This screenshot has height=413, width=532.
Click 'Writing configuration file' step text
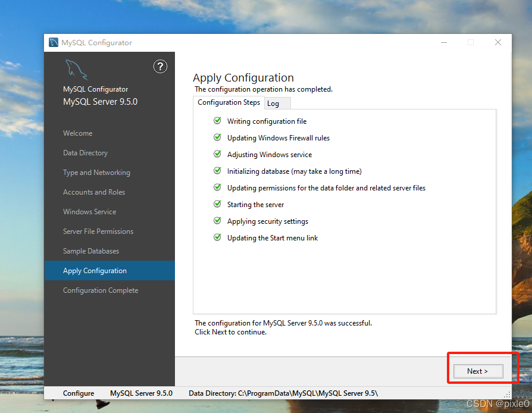click(x=267, y=121)
